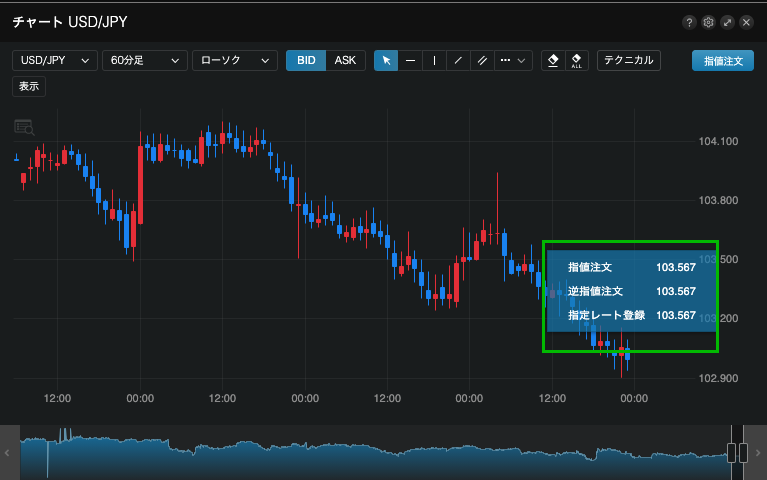
Task: Select the trend line drawing tool
Action: tap(458, 61)
